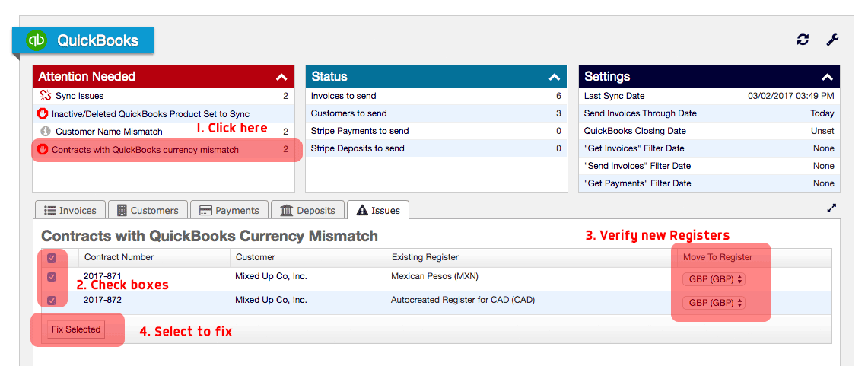
Task: Click the Fix Selected button
Action: [x=76, y=329]
